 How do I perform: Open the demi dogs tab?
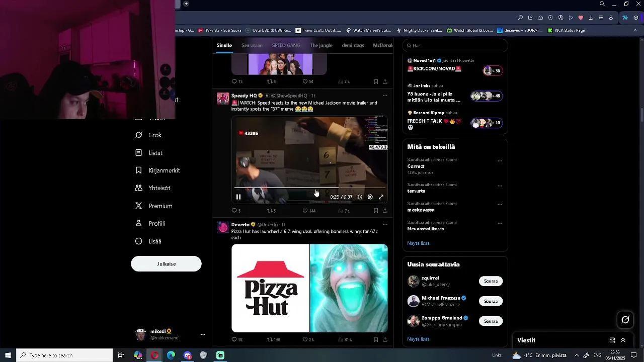[353, 45]
